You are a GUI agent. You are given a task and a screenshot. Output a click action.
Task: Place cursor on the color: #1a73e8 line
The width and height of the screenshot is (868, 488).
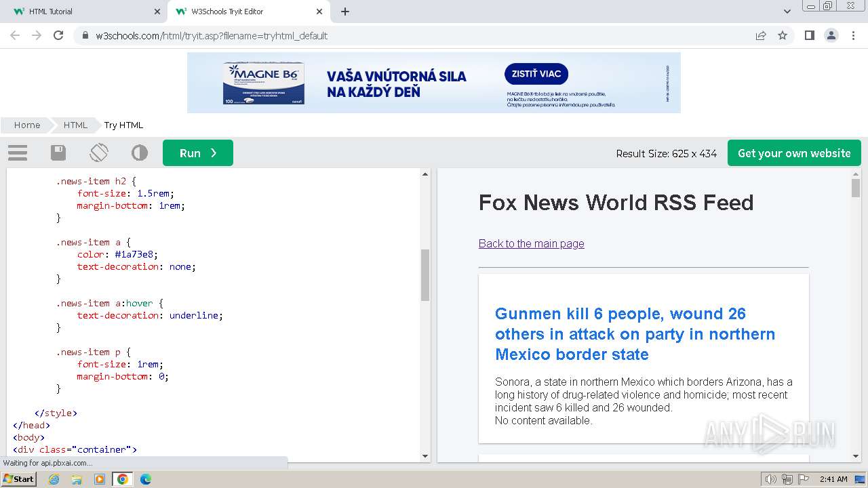(x=117, y=254)
